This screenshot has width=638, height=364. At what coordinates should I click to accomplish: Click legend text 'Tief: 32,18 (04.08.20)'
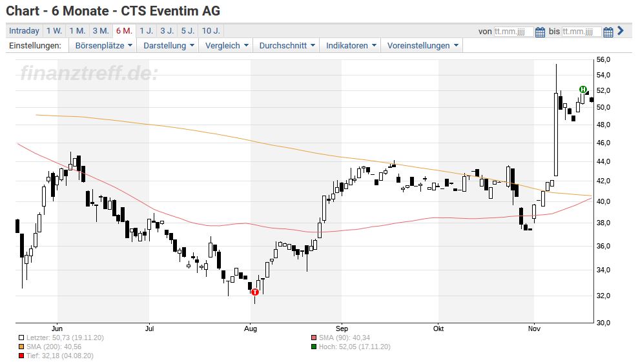pos(60,356)
